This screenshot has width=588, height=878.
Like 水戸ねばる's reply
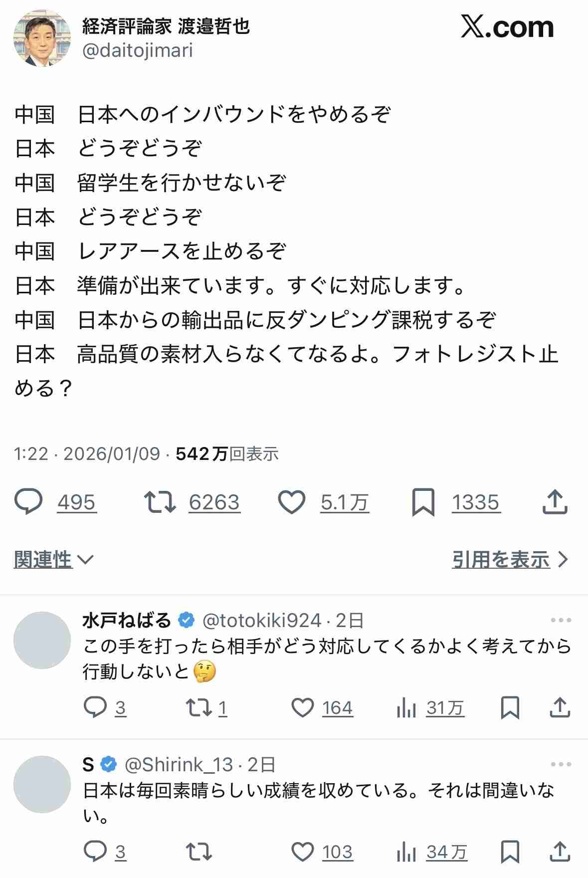[302, 708]
